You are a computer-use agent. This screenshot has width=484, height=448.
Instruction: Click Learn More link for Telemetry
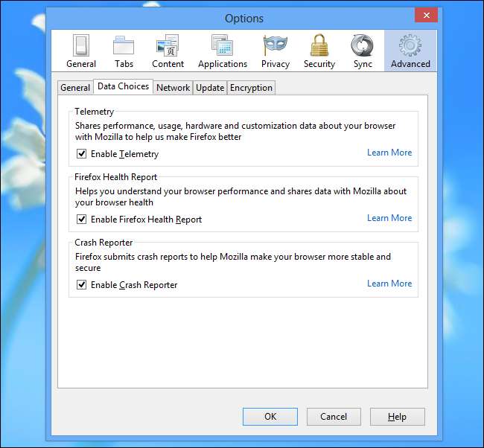pyautogui.click(x=389, y=153)
